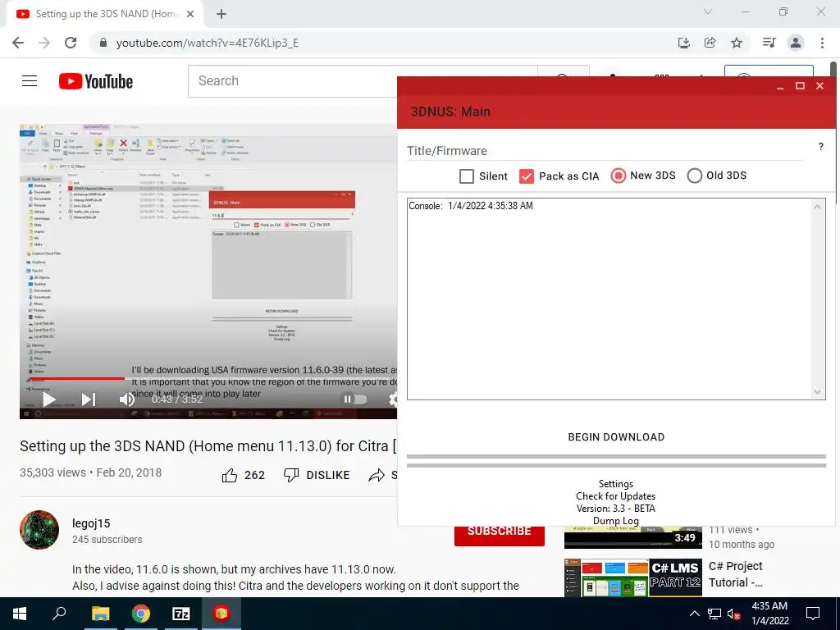Enable the Silent checkbox in 3DNUS
The width and height of the screenshot is (840, 630).
[467, 176]
